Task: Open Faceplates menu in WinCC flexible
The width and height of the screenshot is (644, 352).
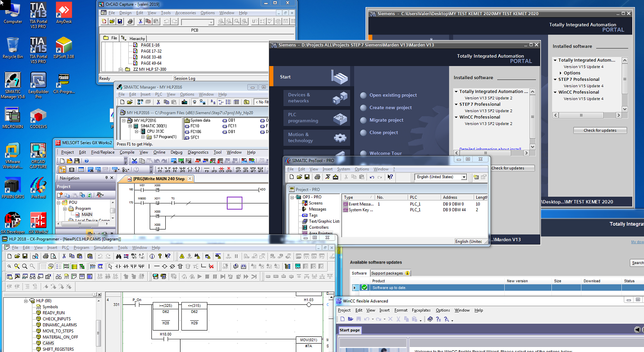Action: (x=421, y=310)
